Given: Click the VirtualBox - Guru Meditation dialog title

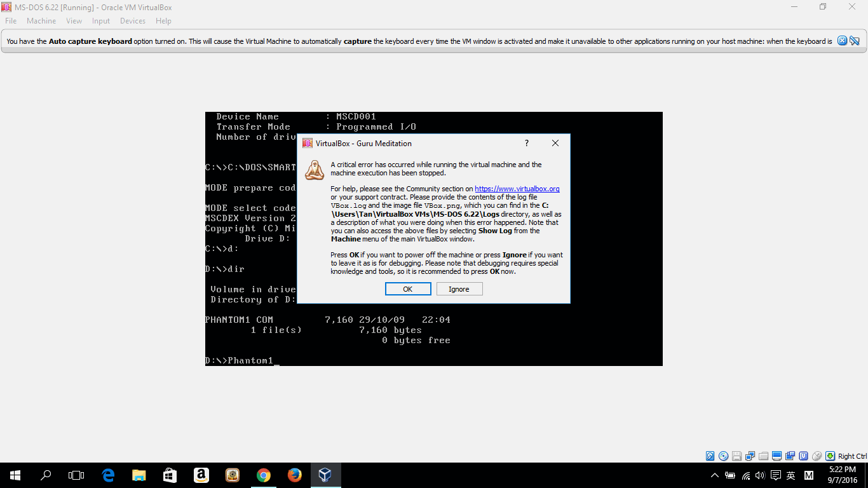Looking at the screenshot, I should 363,144.
